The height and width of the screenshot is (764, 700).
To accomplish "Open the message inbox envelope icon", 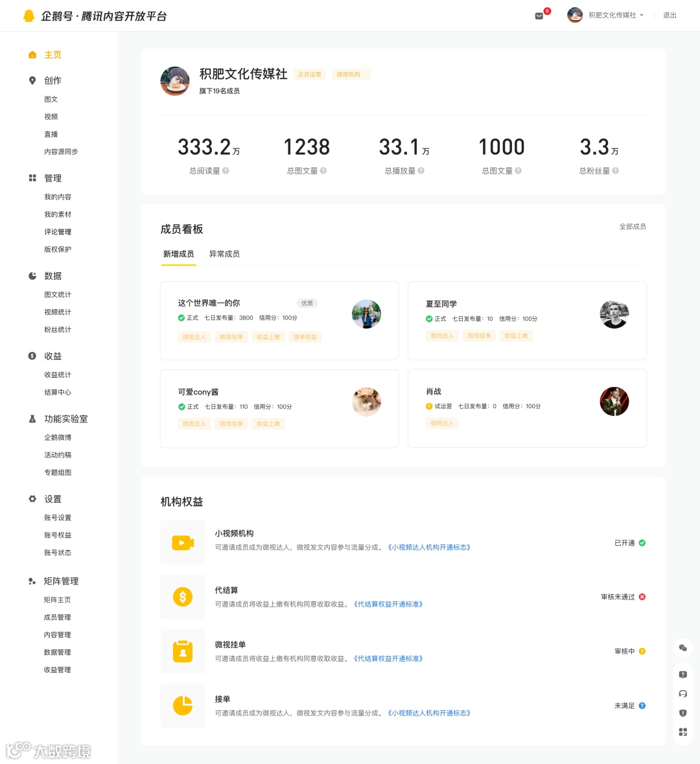I will coord(539,16).
